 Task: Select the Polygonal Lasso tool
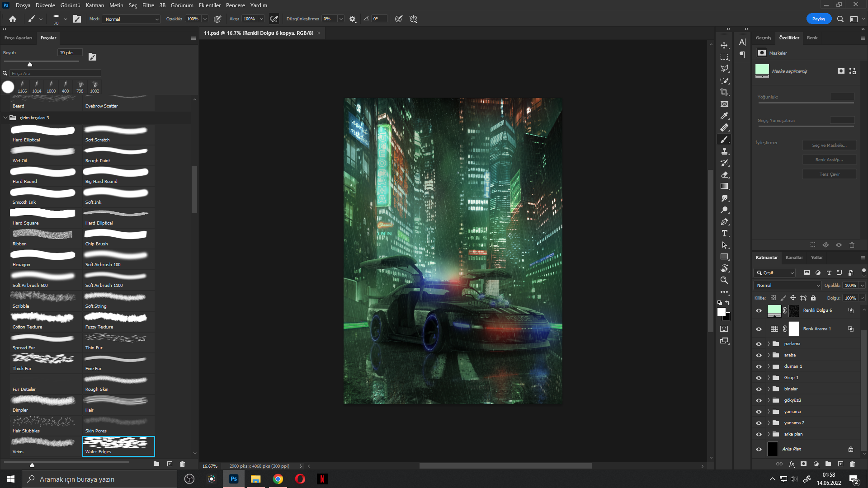[x=724, y=69]
